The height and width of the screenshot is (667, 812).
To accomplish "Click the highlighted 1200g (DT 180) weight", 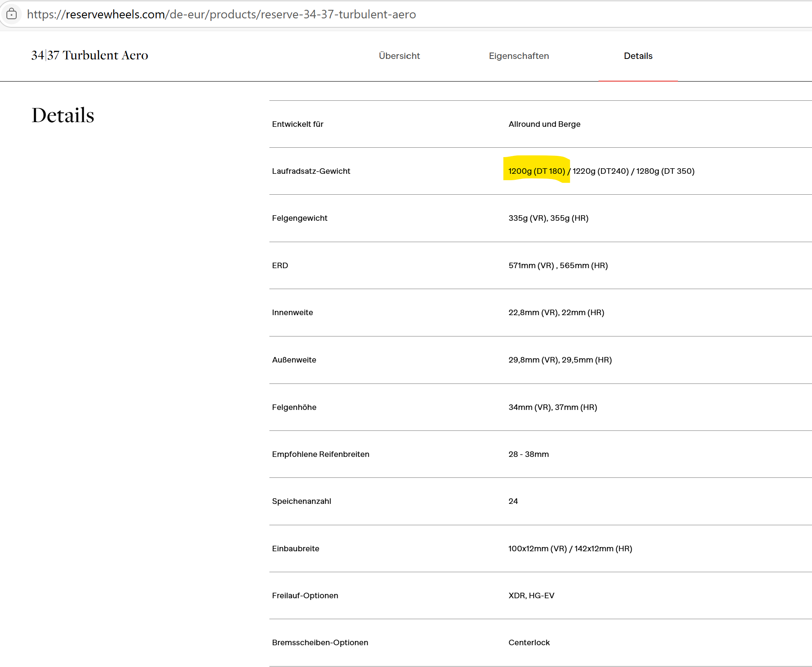I will pyautogui.click(x=536, y=171).
